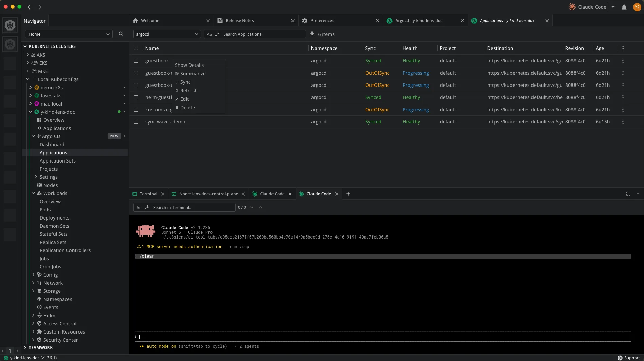Screen dimensions: 644x361
Task: Check the checkbox for the third guestbook row
Action: [136, 85]
